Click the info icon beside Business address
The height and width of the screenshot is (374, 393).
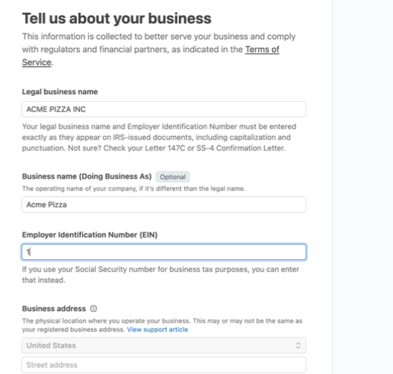tap(94, 308)
